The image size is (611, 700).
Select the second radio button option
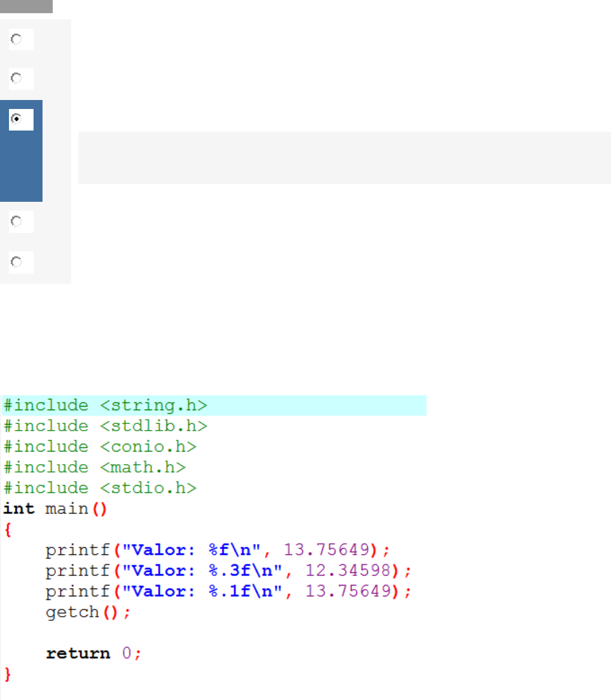17,78
